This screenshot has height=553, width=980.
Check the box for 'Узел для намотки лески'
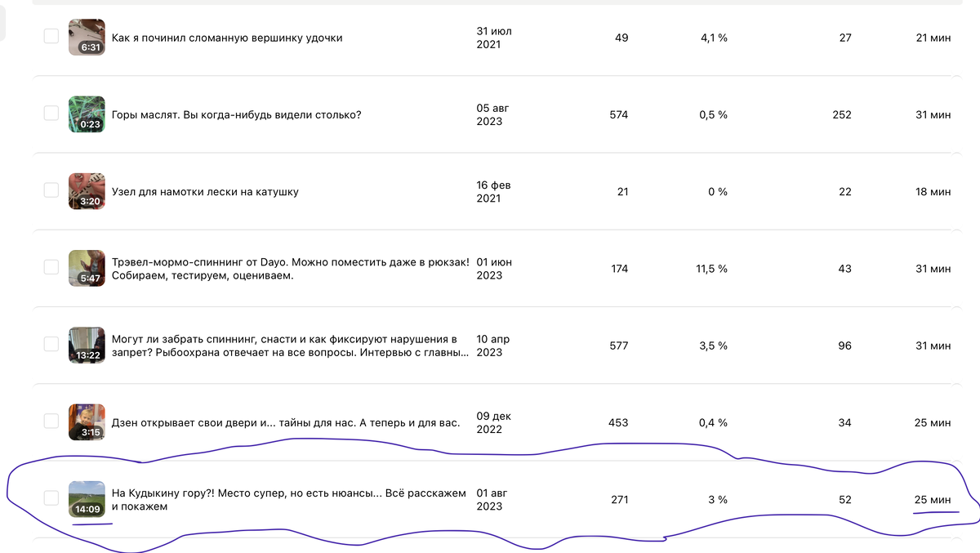pyautogui.click(x=51, y=190)
